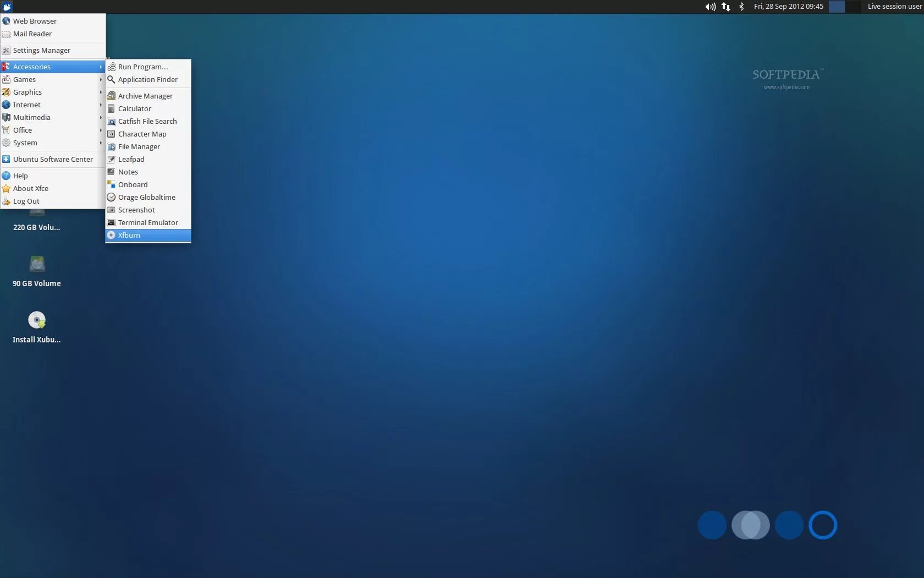Screen dimensions: 924x578
Task: Select the Install Xubuntu desktop icon
Action: 37,320
